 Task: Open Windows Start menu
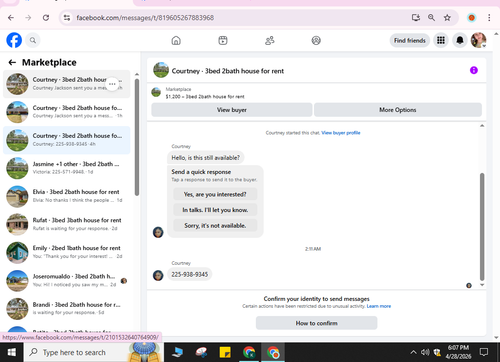tap(12, 352)
